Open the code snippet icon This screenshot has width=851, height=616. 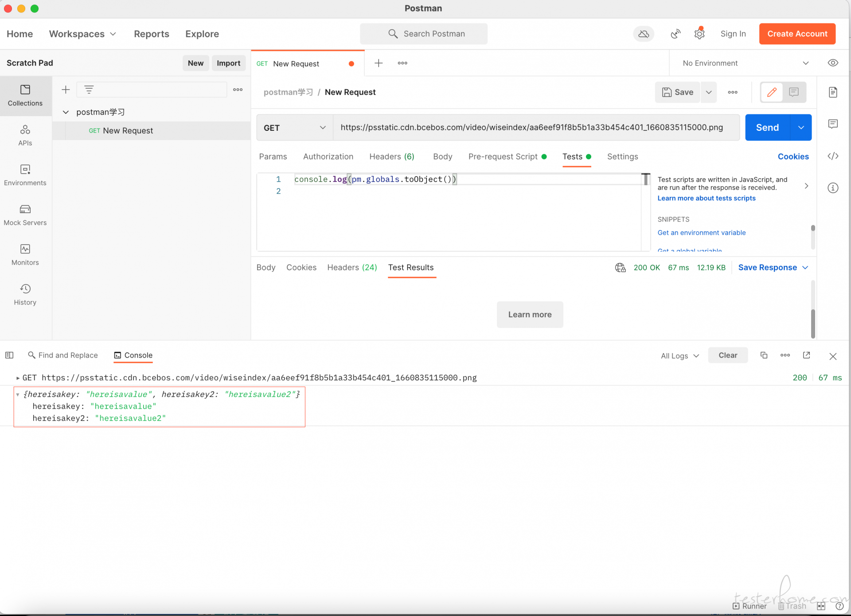[x=833, y=156]
